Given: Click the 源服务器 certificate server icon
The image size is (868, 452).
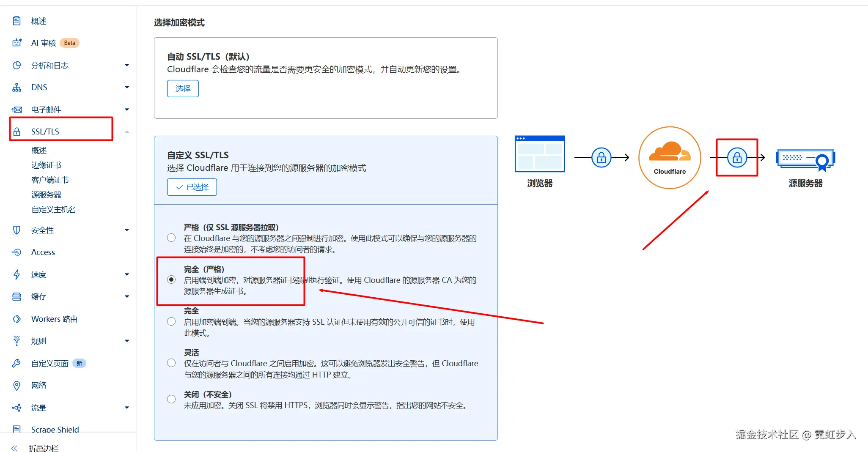Looking at the screenshot, I should (x=805, y=159).
